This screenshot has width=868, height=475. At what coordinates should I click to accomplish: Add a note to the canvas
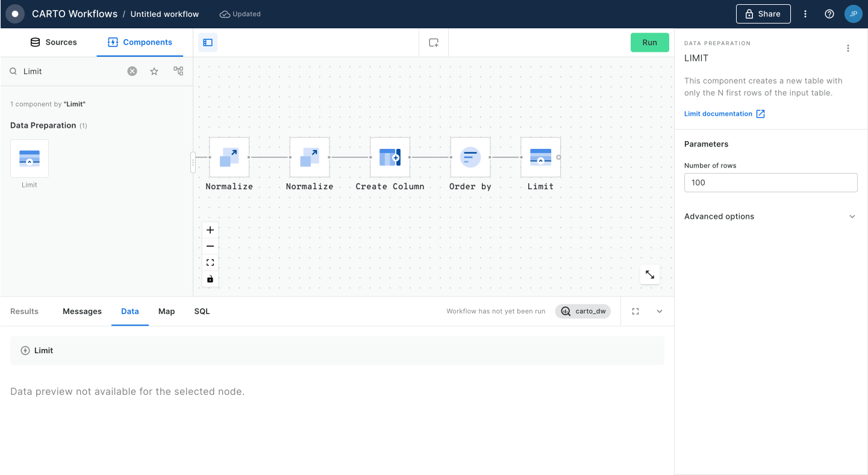tap(434, 43)
